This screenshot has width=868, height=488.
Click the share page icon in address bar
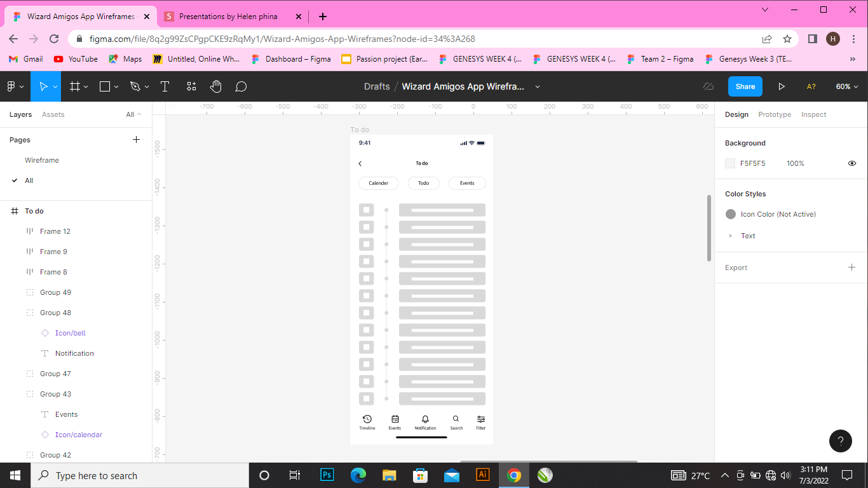point(767,39)
